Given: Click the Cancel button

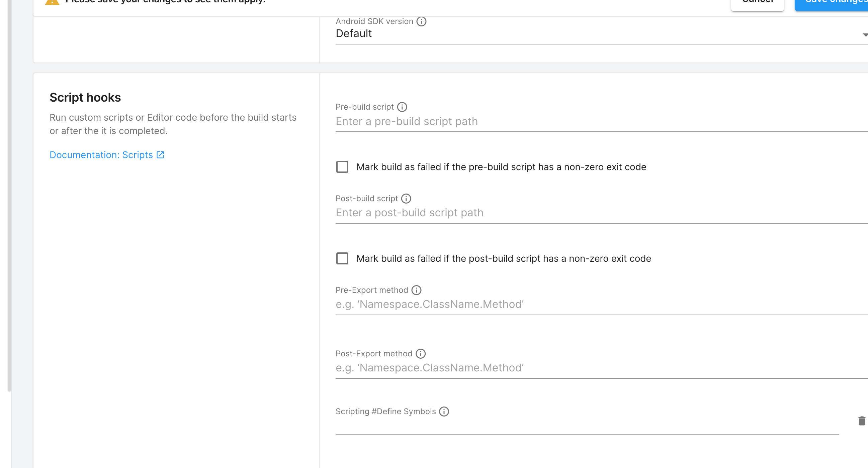Looking at the screenshot, I should coord(757,3).
